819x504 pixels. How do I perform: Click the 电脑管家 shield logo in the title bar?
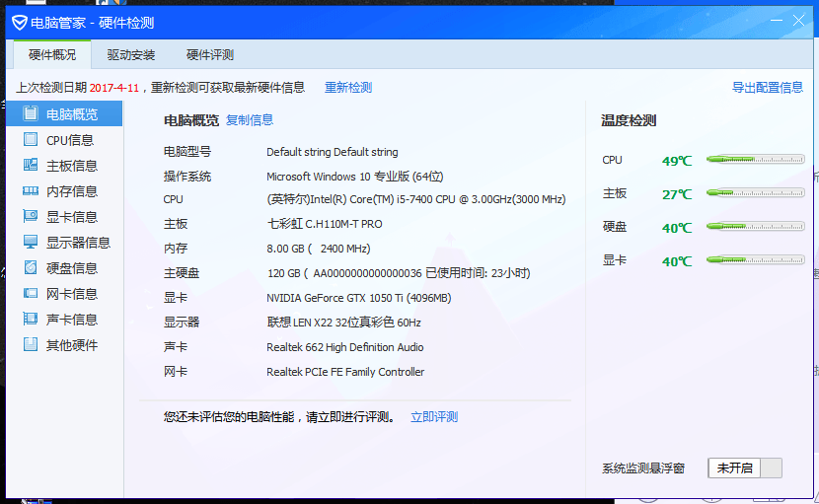click(x=20, y=23)
